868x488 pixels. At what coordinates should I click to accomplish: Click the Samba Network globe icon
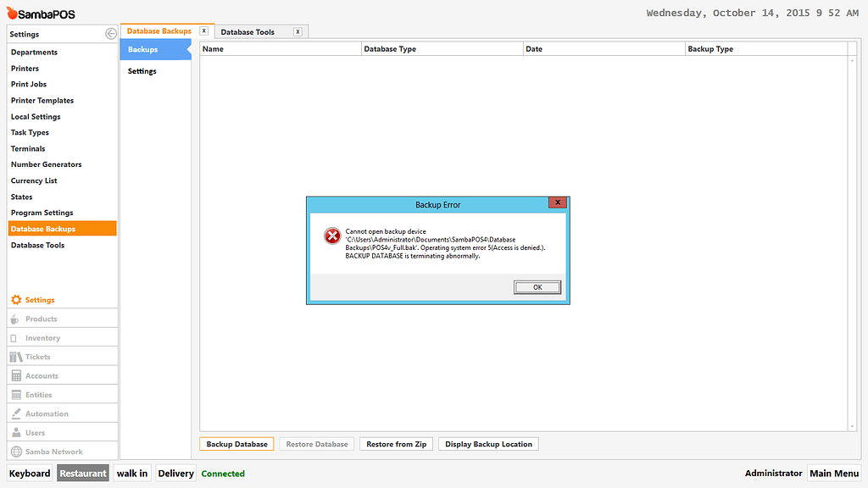click(17, 452)
